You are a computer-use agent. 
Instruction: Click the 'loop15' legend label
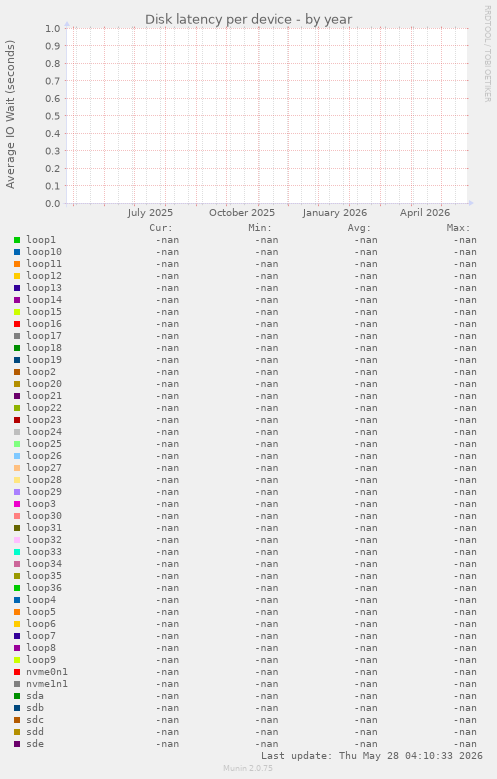pyautogui.click(x=44, y=312)
